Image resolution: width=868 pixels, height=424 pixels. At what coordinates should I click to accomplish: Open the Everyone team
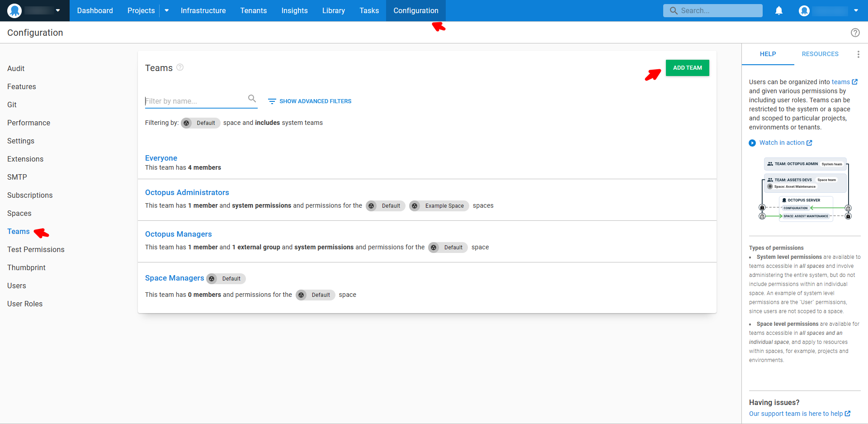(x=161, y=158)
